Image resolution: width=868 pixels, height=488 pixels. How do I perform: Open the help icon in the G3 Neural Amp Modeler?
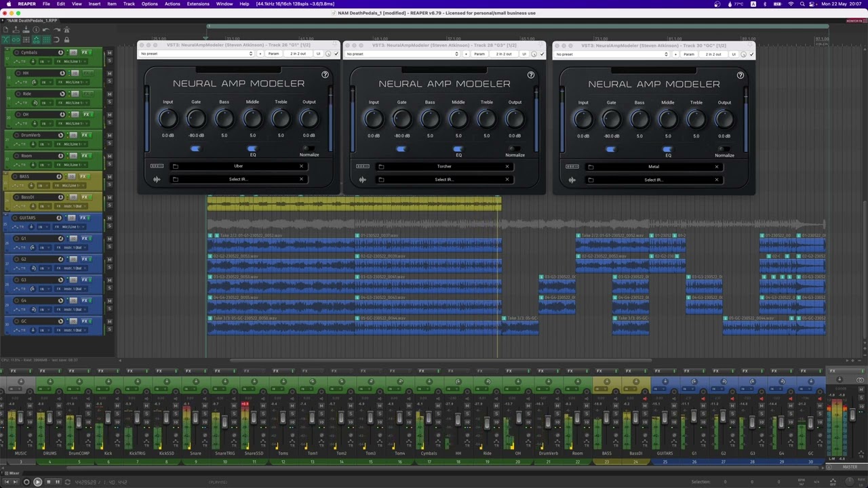click(531, 75)
